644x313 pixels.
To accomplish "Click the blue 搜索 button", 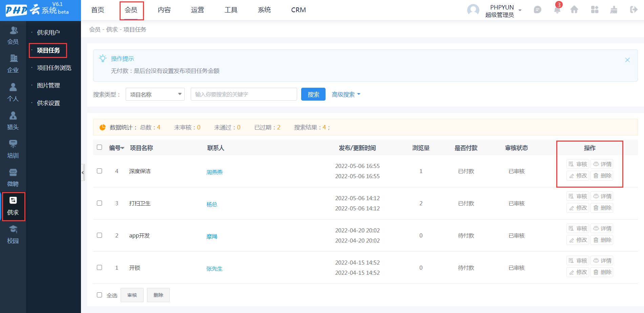I will click(x=313, y=94).
